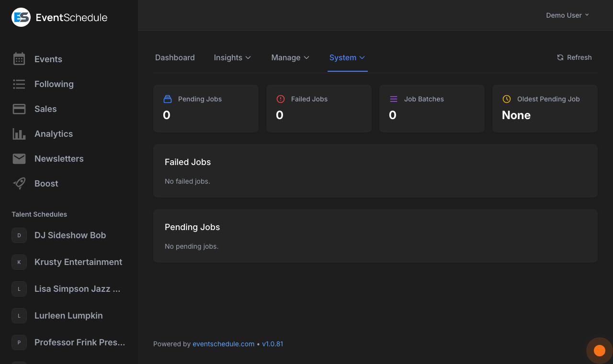
Task: Click the Job Batches count card
Action: pos(432,109)
